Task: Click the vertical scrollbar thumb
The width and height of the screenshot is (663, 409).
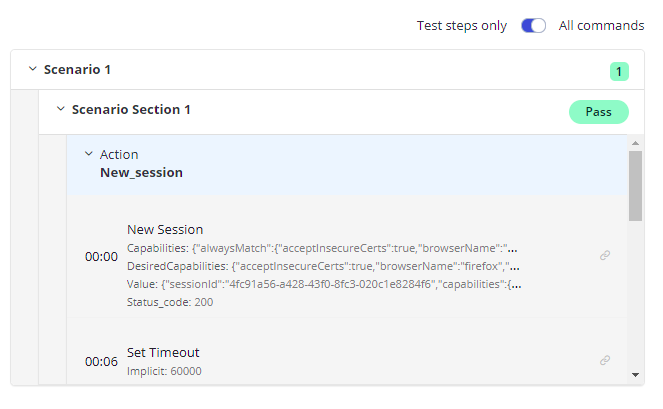Action: point(635,186)
